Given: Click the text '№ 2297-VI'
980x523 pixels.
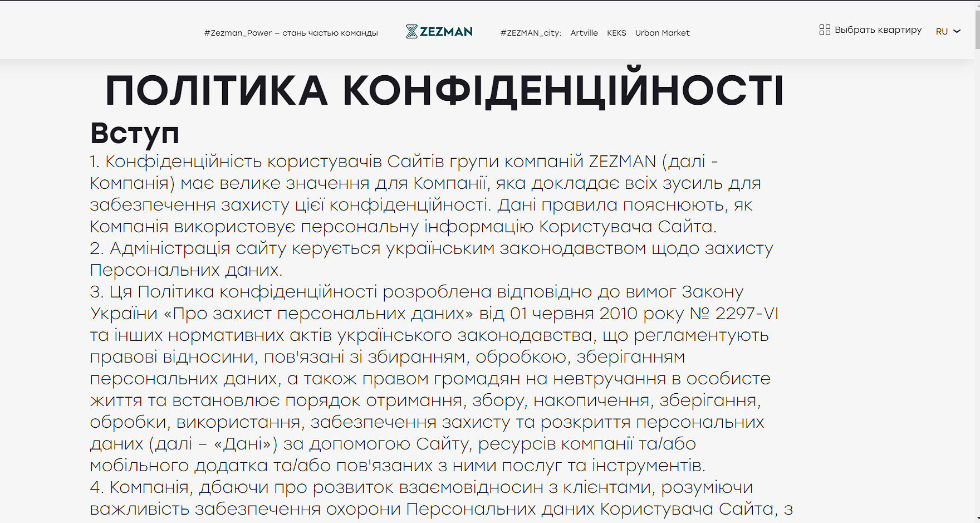Looking at the screenshot, I should click(734, 314).
